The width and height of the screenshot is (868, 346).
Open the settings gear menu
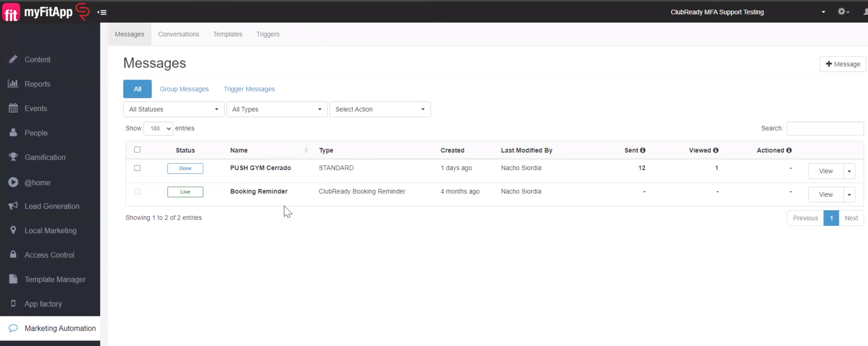pyautogui.click(x=842, y=12)
